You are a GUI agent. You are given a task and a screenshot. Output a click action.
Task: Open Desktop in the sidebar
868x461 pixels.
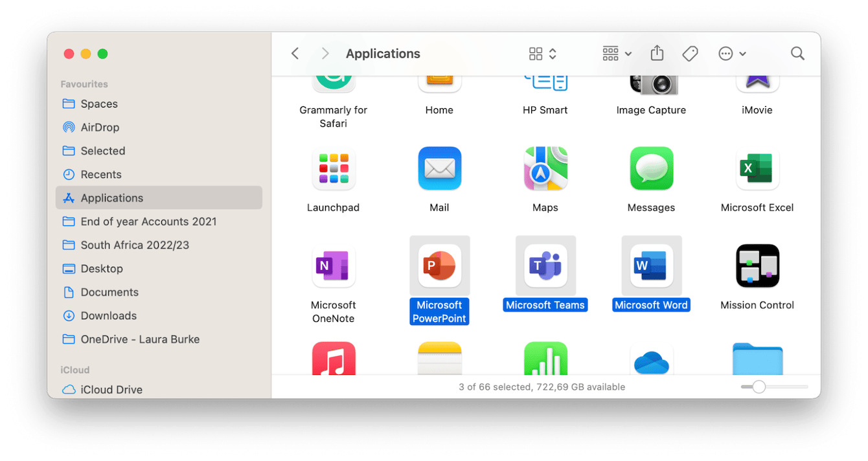pos(159,269)
